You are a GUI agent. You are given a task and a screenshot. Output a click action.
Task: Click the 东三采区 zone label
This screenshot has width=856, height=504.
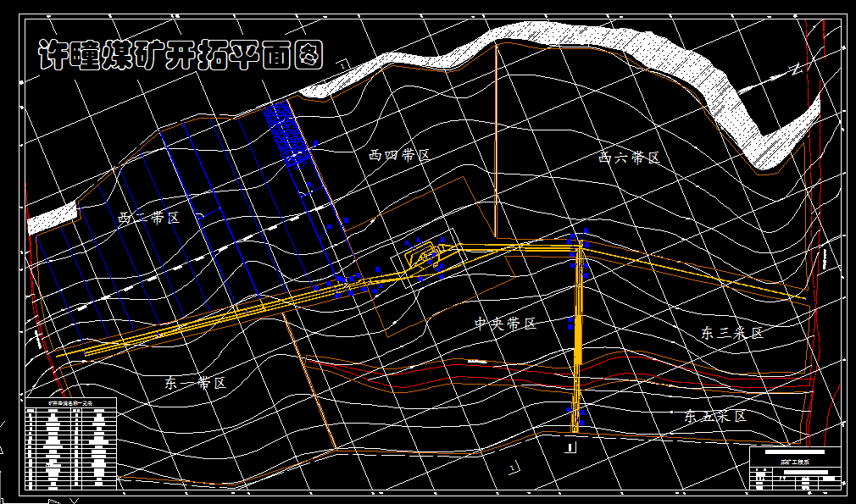[x=732, y=333]
